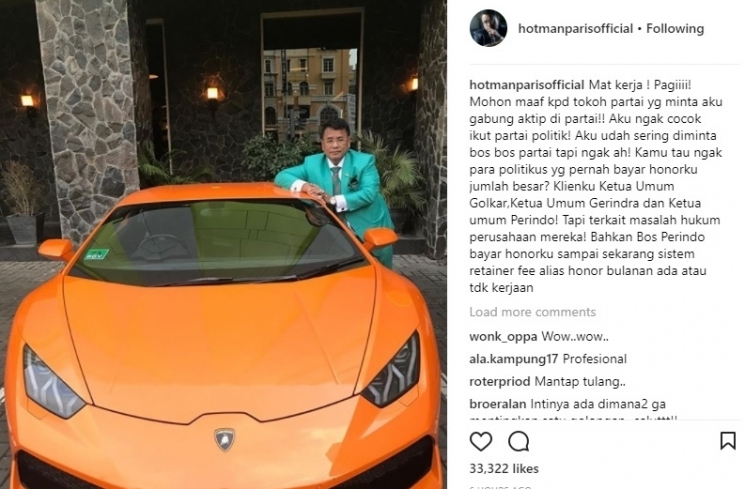The height and width of the screenshot is (489, 745).
Task: Open the hotmanparisofficial profile avatar
Action: 488,28
